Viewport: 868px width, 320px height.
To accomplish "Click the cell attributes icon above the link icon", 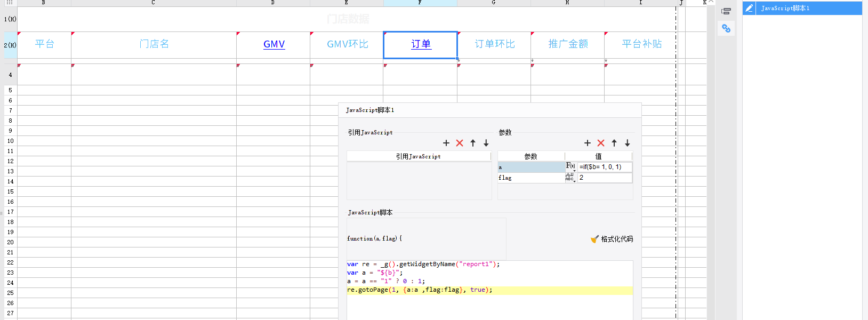I will pos(726,11).
